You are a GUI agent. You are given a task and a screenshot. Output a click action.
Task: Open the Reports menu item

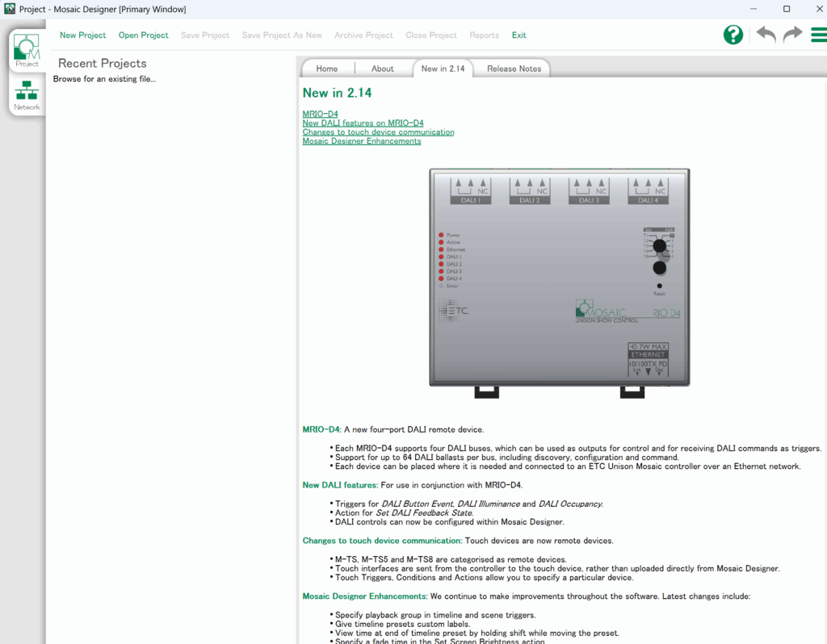click(x=485, y=36)
